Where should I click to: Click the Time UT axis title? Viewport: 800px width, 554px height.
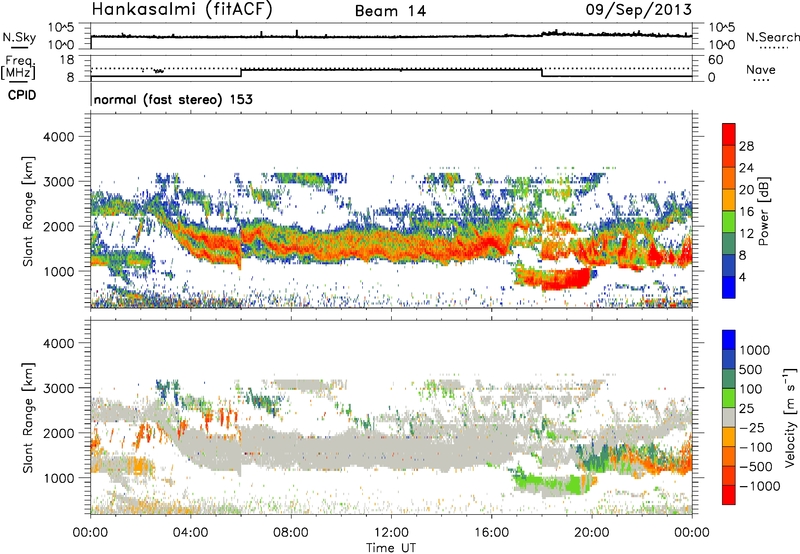point(391,548)
